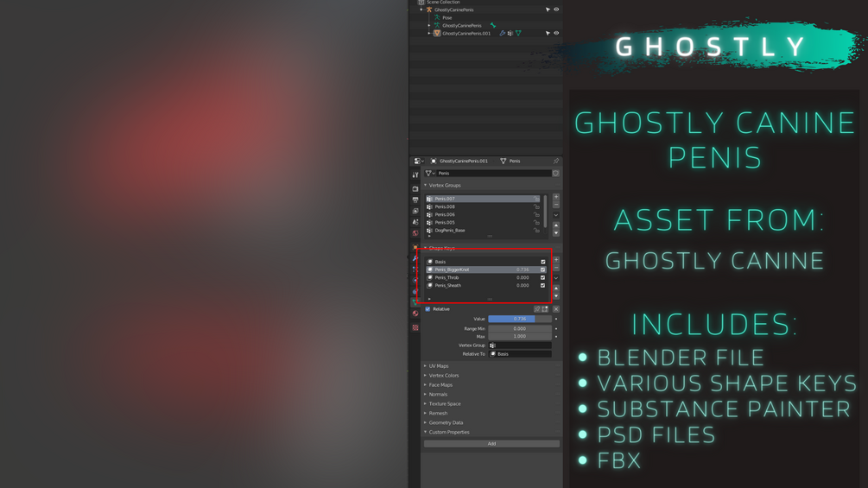Open vertex group specials dropdown menu
The width and height of the screenshot is (868, 488).
click(556, 215)
